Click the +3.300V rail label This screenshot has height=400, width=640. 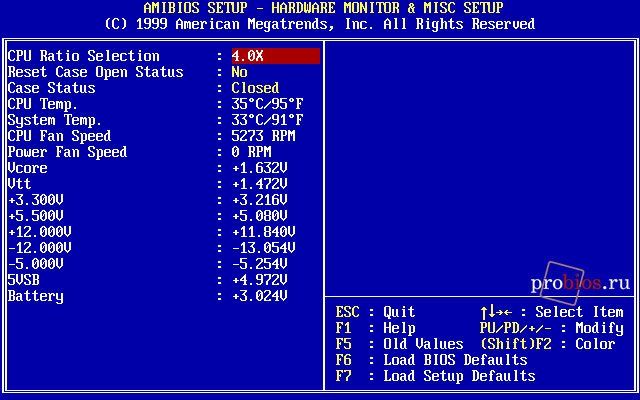click(x=36, y=200)
